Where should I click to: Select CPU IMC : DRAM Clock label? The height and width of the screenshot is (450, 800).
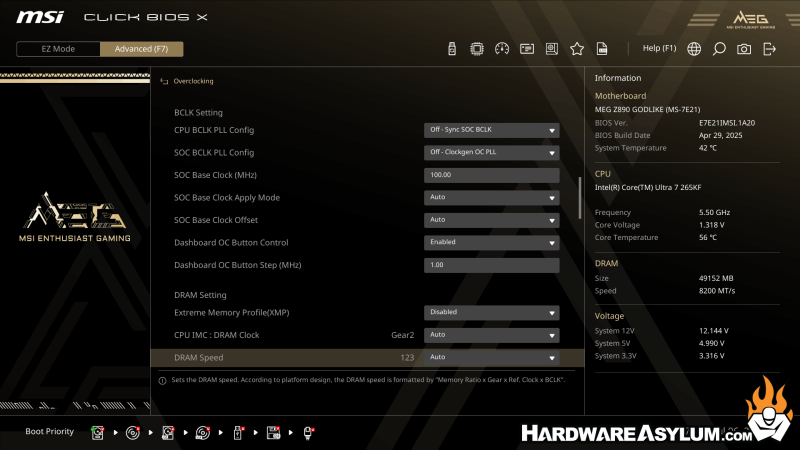coord(217,335)
